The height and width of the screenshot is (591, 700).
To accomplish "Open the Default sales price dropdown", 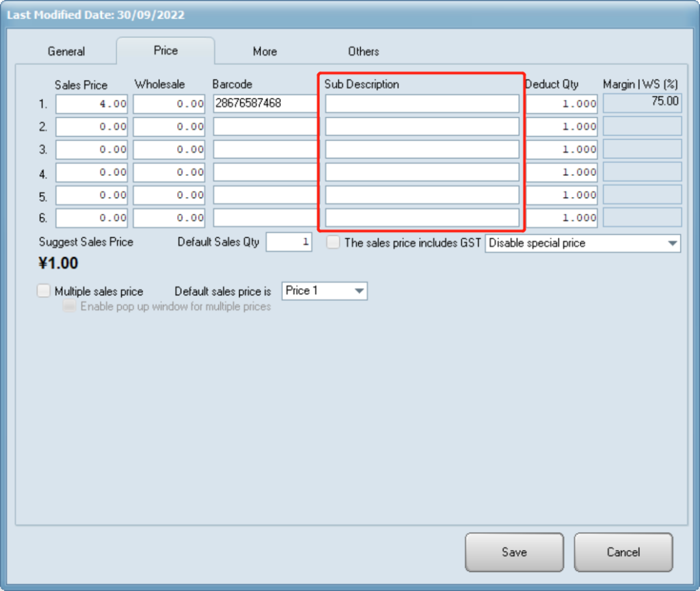I will pyautogui.click(x=359, y=291).
